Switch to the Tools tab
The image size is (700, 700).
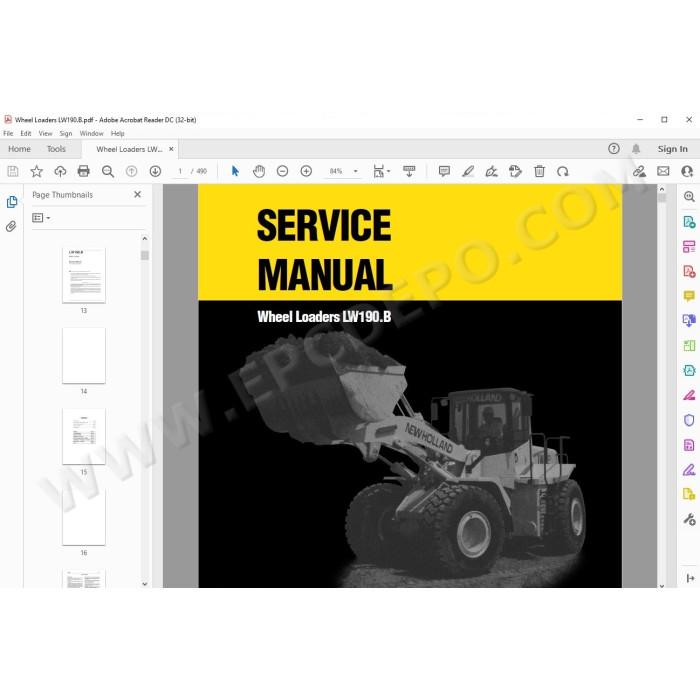[56, 149]
